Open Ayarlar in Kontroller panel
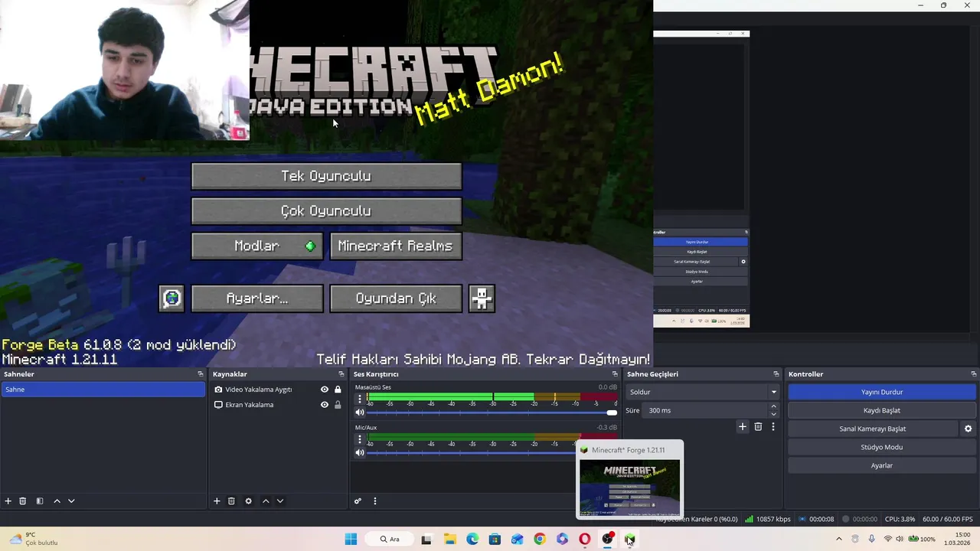Viewport: 980px width, 551px height. pos(882,465)
